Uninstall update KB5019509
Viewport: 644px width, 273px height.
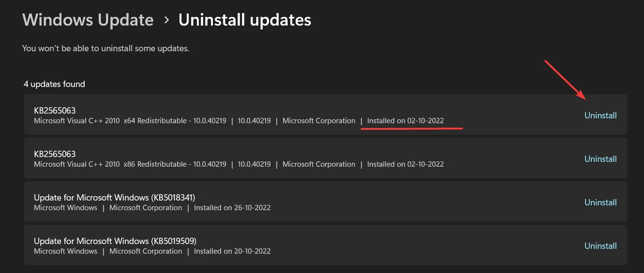coord(600,246)
